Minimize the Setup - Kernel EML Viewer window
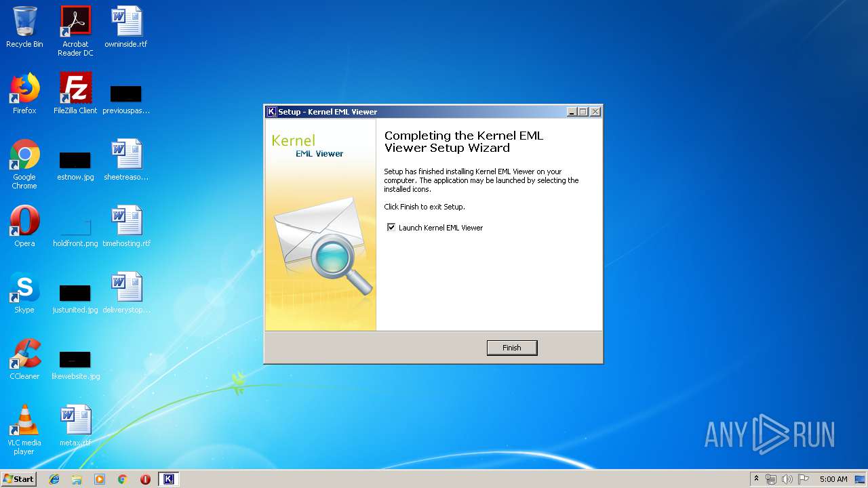This screenshot has height=488, width=868. point(572,112)
